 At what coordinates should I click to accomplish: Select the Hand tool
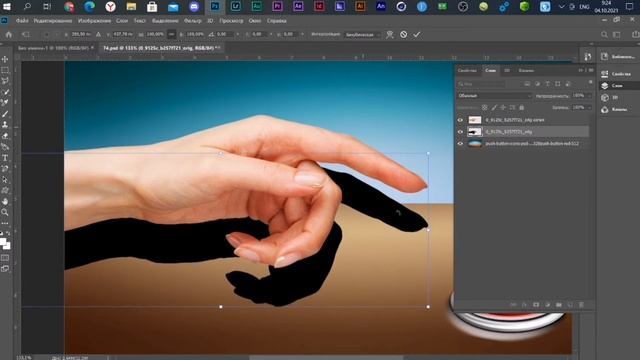tap(5, 202)
